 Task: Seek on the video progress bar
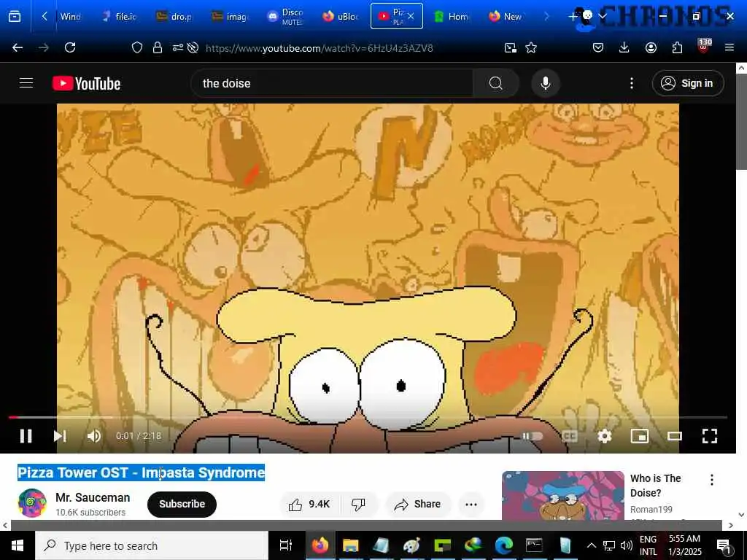point(368,417)
